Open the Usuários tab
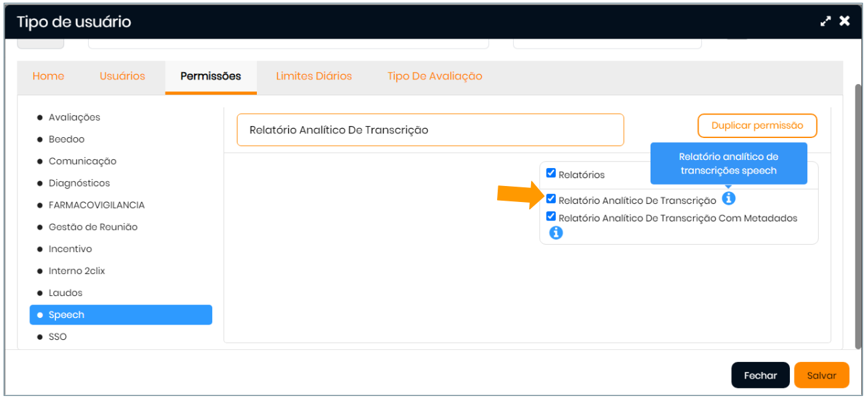The height and width of the screenshot is (400, 868). (x=122, y=76)
